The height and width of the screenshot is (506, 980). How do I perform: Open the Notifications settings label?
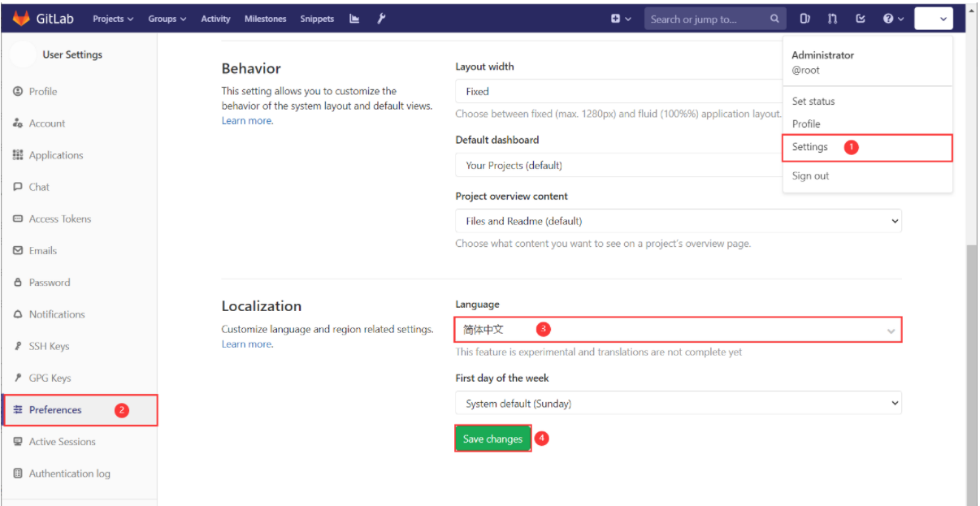point(57,314)
